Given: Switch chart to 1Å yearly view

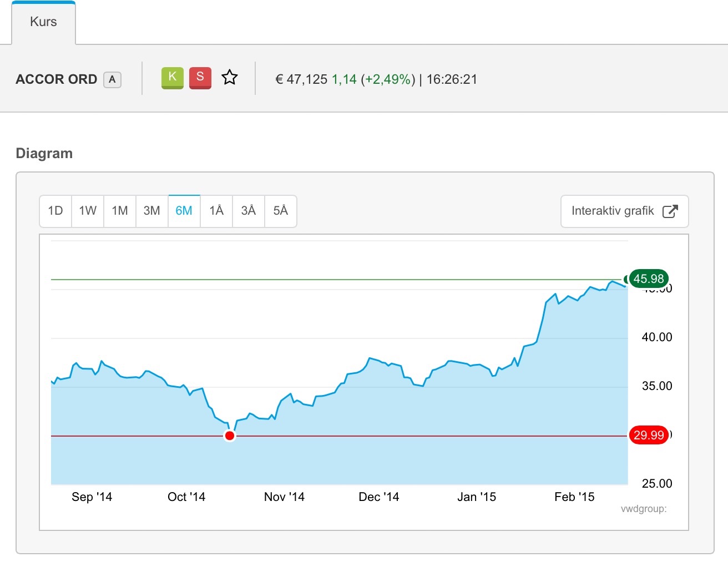Looking at the screenshot, I should point(216,211).
